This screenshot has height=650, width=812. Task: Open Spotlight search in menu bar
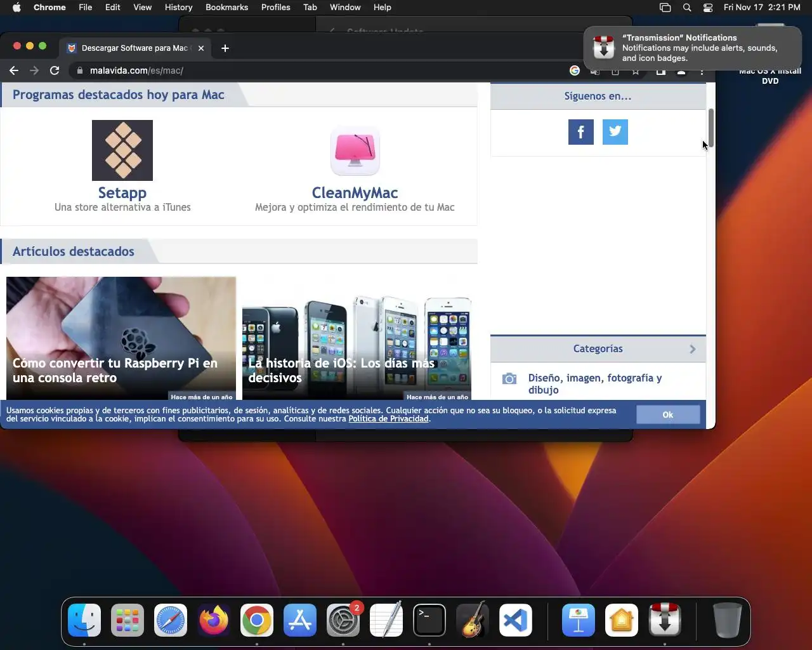(687, 8)
